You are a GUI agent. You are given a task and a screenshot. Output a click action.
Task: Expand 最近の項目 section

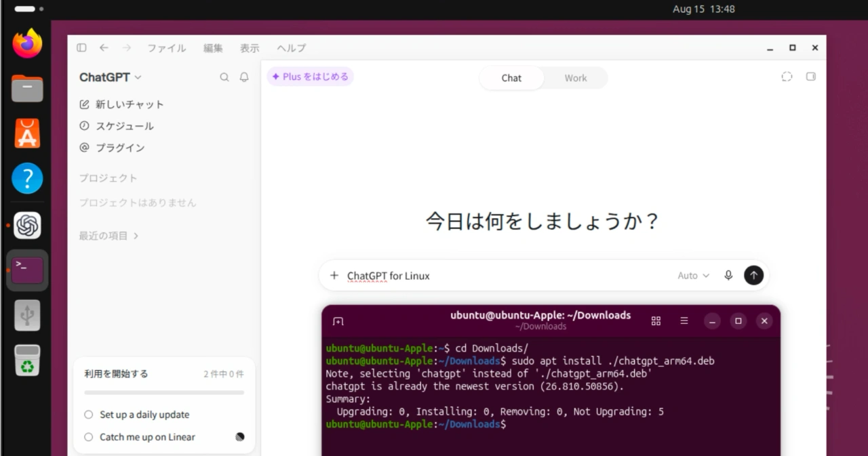pos(108,236)
